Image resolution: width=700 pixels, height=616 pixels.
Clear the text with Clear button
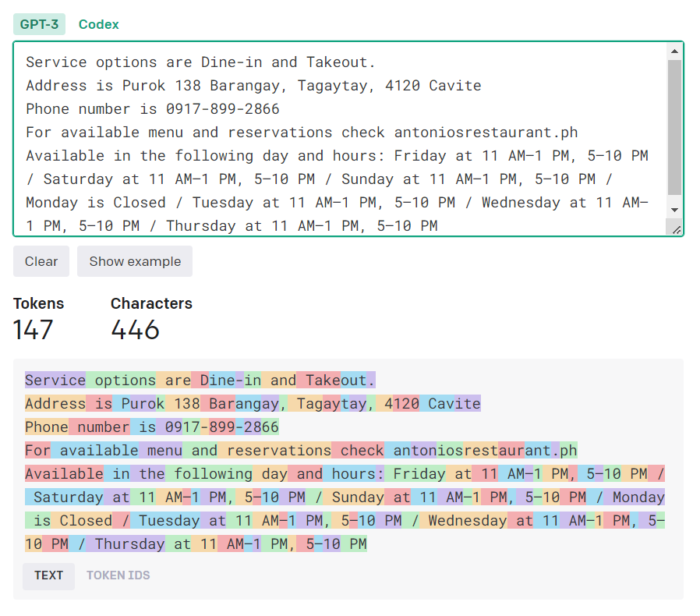[41, 261]
